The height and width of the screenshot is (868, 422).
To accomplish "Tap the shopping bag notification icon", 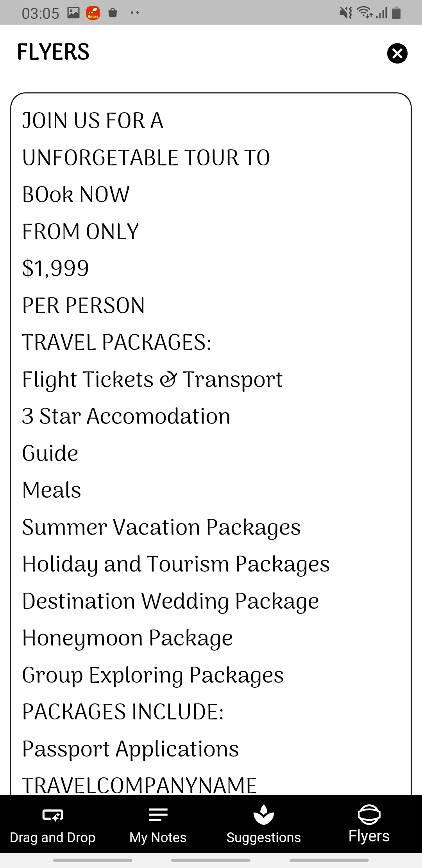I will (113, 13).
